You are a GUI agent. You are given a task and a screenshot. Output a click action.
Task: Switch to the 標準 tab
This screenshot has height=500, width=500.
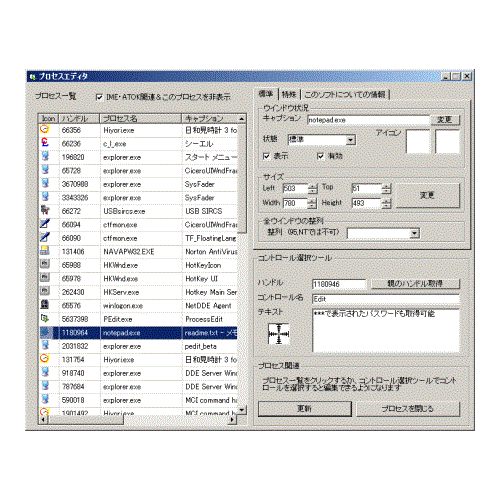(x=266, y=94)
